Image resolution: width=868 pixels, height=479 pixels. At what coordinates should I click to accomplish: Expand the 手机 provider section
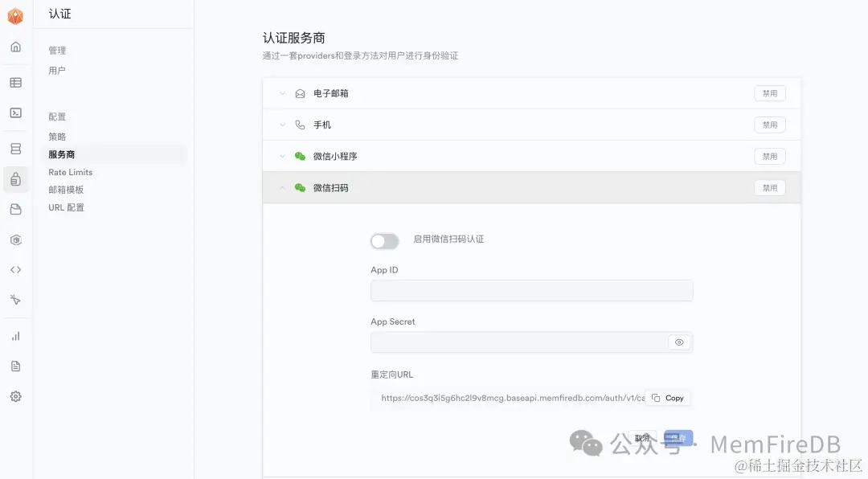[x=282, y=125]
